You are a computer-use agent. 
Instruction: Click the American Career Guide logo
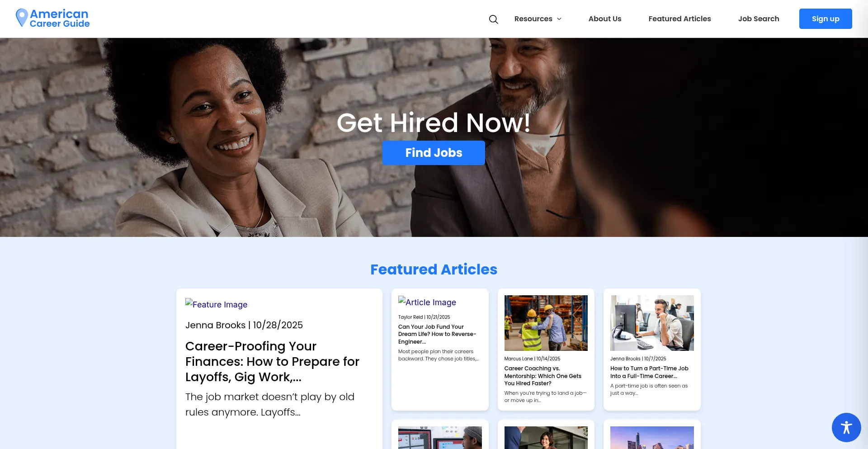(52, 19)
